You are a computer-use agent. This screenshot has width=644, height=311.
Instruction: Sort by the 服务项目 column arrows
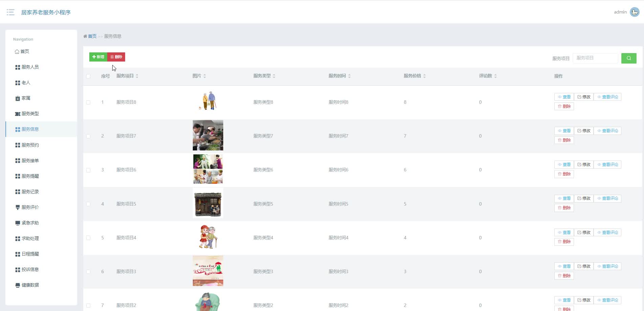click(x=137, y=76)
